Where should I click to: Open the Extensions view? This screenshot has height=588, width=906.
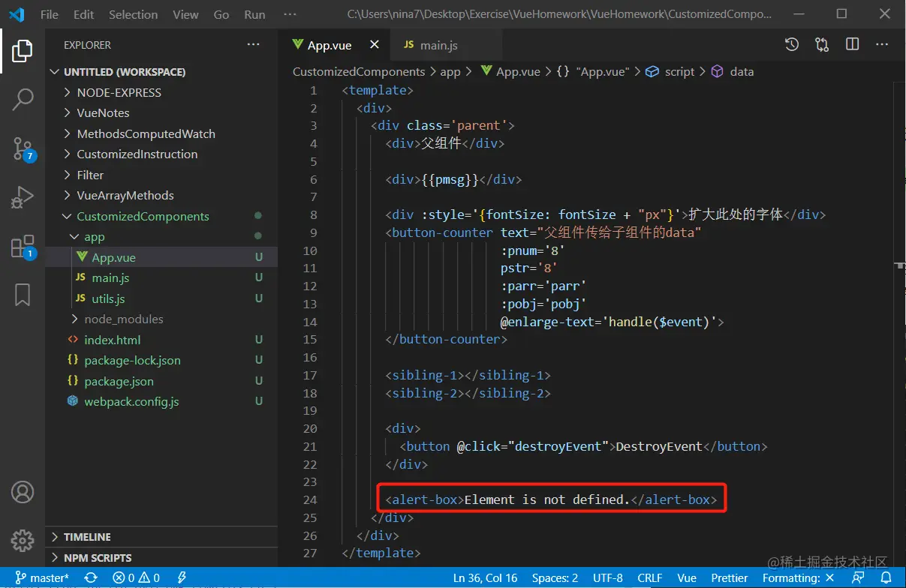click(23, 247)
